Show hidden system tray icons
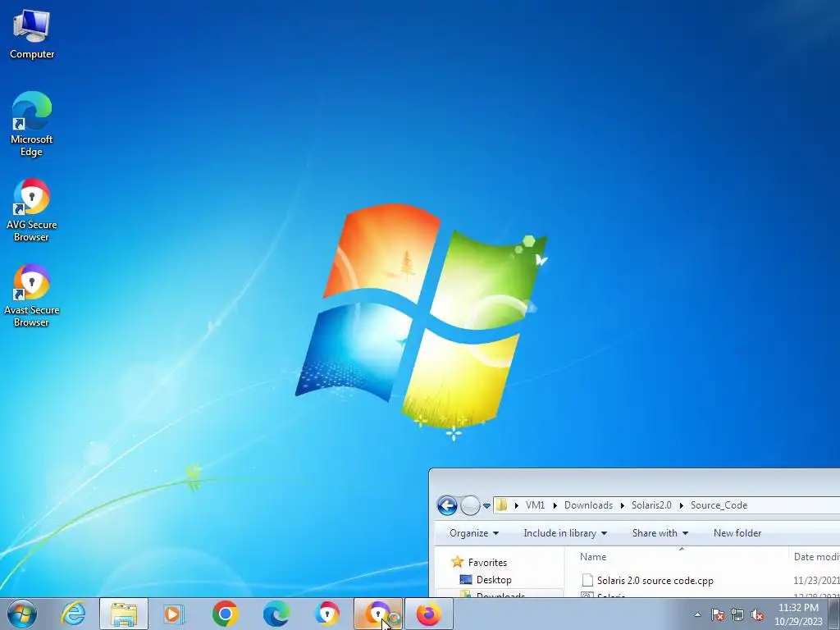 (x=697, y=615)
